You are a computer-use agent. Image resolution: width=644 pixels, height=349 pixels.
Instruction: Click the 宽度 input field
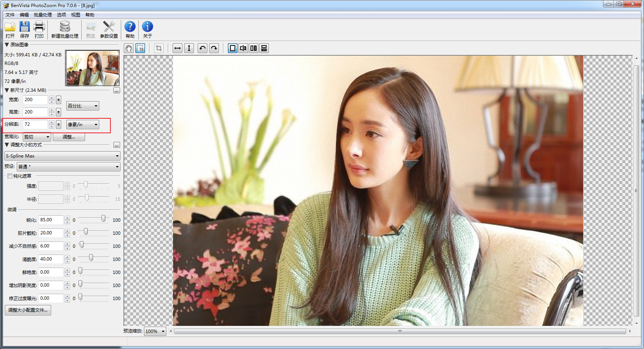coord(35,100)
